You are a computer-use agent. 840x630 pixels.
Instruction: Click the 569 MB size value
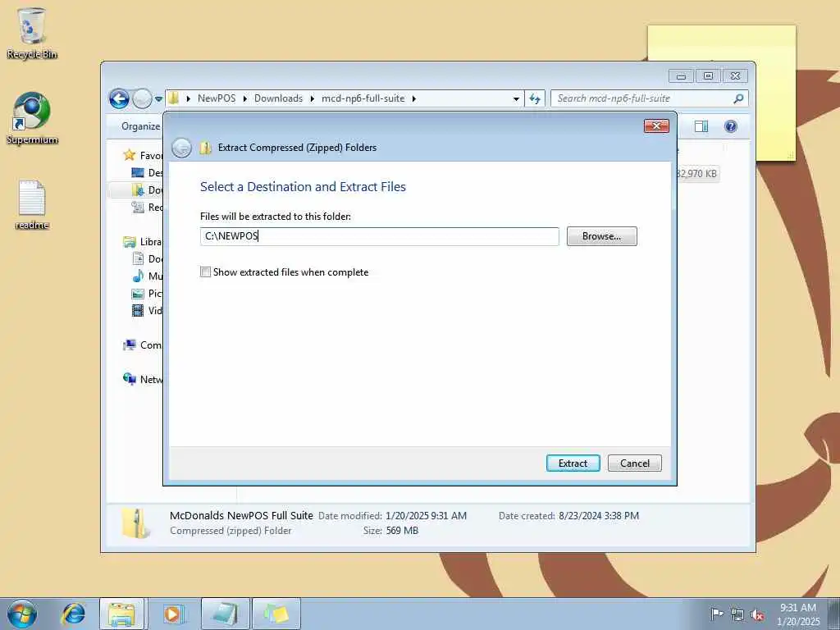(x=402, y=531)
